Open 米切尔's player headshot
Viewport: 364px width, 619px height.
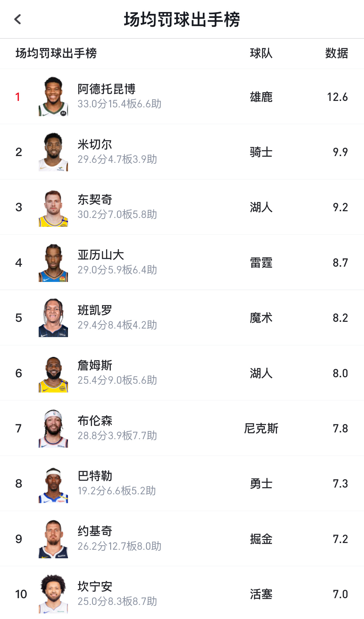pos(53,152)
